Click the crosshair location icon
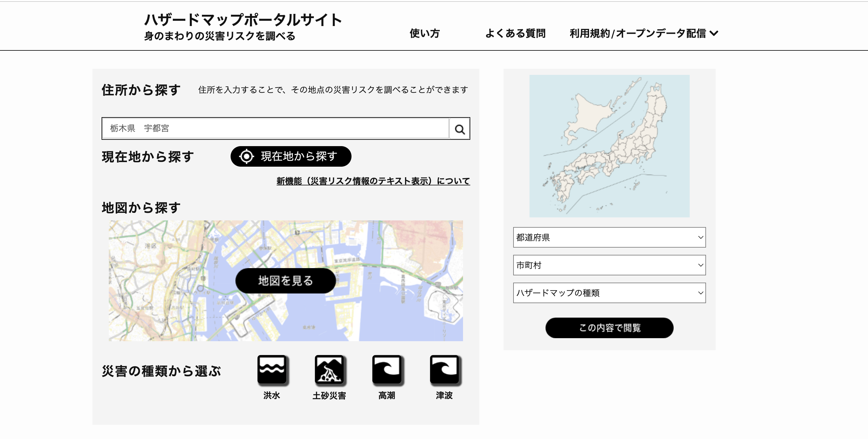The height and width of the screenshot is (439, 868). (246, 156)
